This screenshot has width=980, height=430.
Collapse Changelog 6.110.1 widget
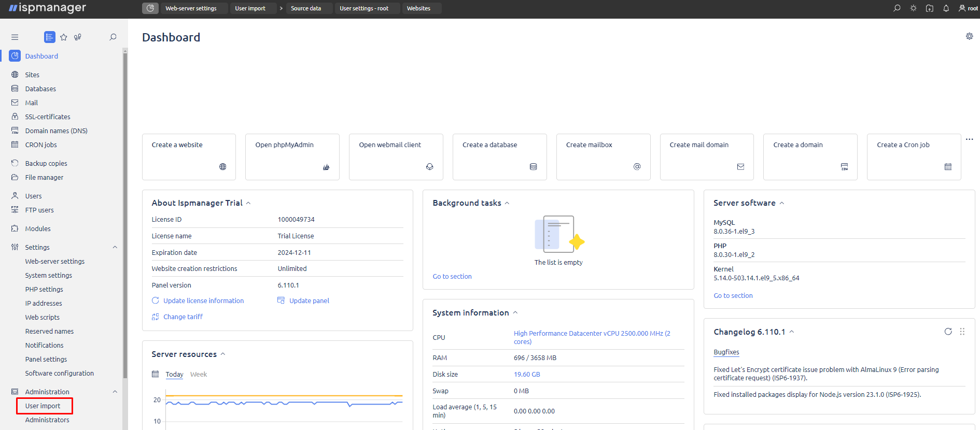coord(792,332)
